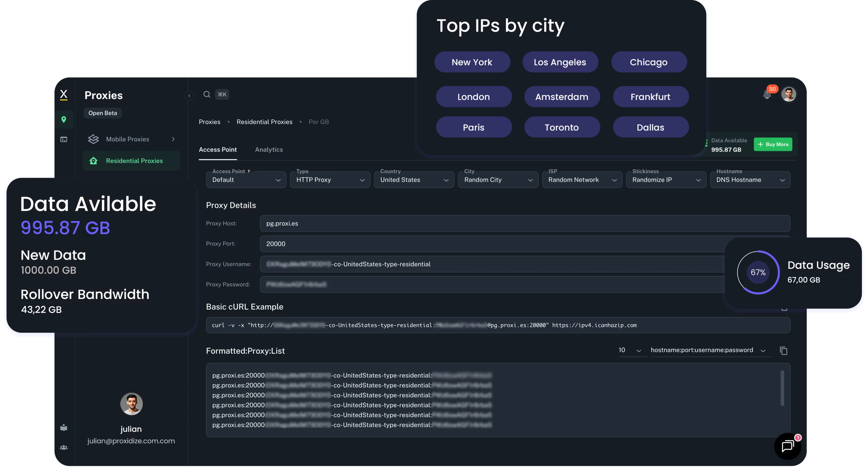The height and width of the screenshot is (473, 868).
Task: Click the X logo icon
Action: pos(64,94)
